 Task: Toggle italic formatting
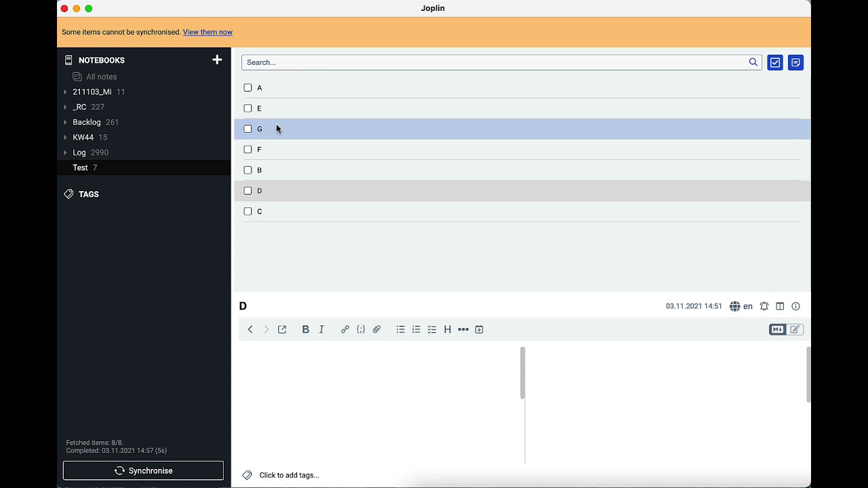pyautogui.click(x=321, y=329)
